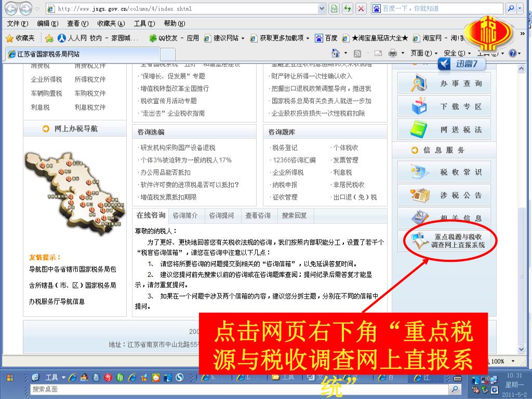Click the 办事查询 magnifier icon
Screen dimensions: 532x399
point(418,83)
